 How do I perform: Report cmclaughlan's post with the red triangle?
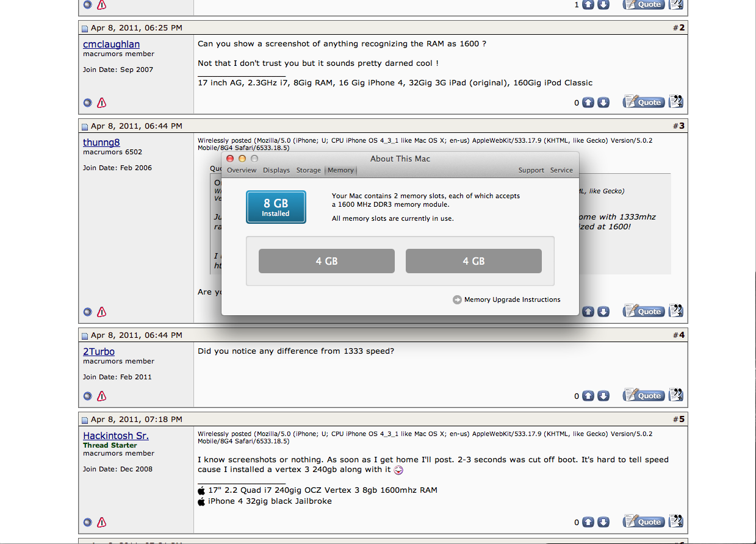(x=101, y=102)
